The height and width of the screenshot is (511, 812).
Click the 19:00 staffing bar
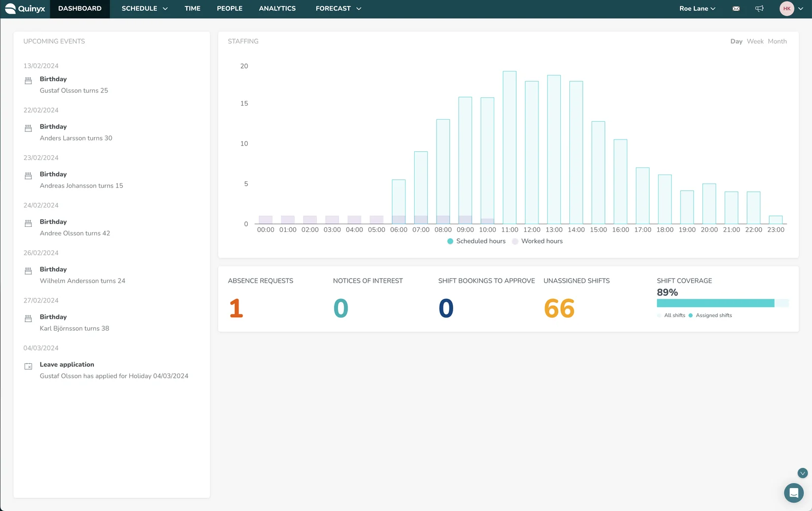[x=687, y=208]
